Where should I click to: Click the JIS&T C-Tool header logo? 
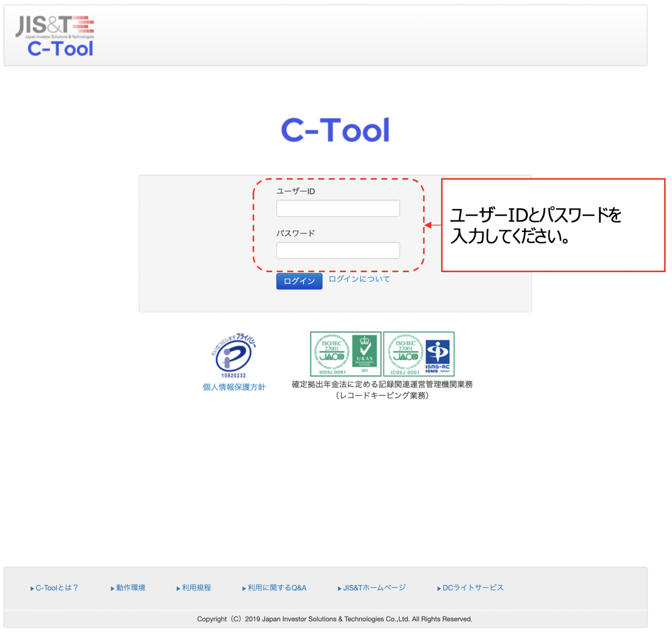click(55, 36)
